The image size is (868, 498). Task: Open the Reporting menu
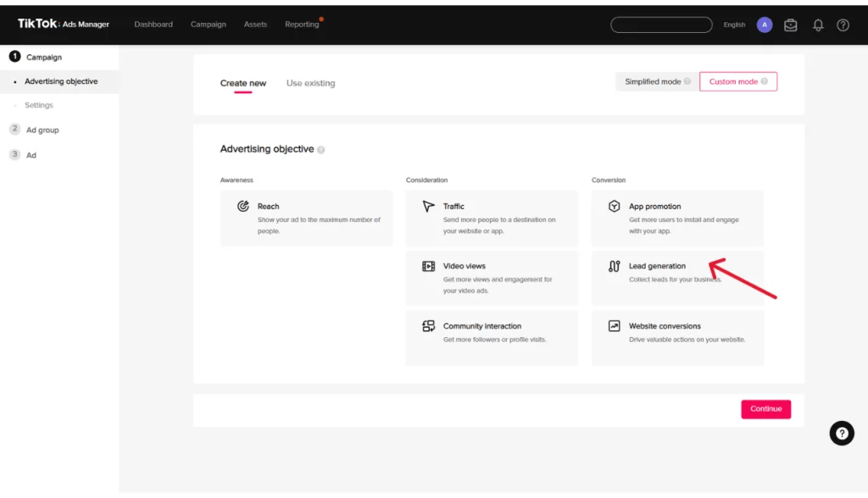(302, 25)
